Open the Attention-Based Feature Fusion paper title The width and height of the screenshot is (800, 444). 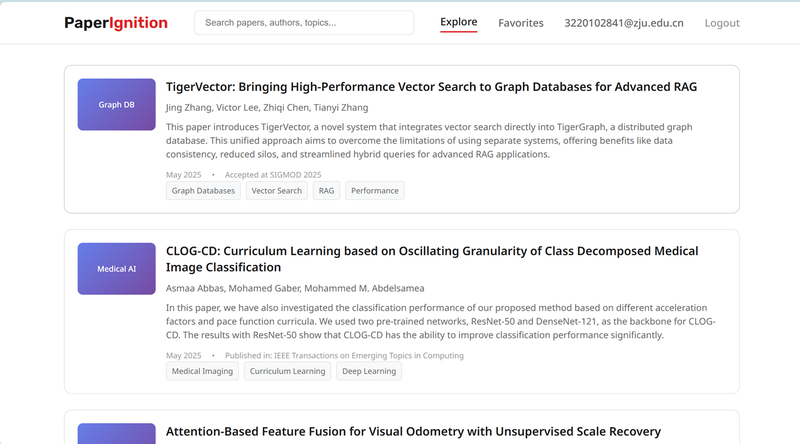(413, 432)
